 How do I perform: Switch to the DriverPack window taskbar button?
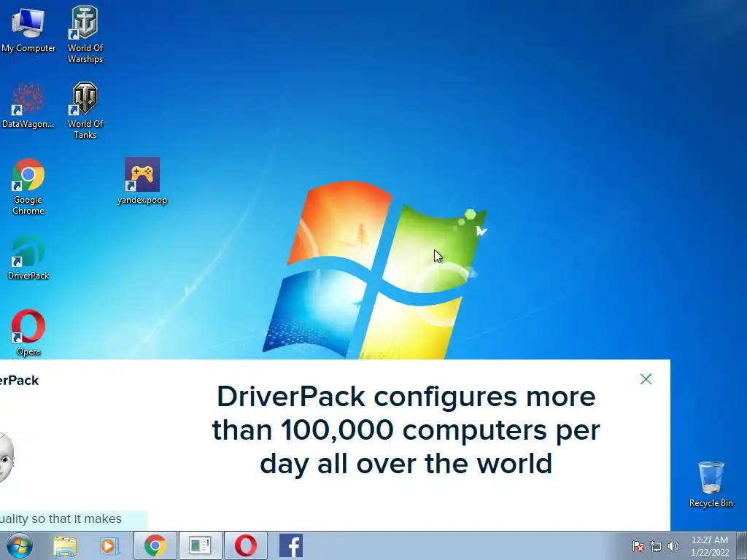pos(200,545)
